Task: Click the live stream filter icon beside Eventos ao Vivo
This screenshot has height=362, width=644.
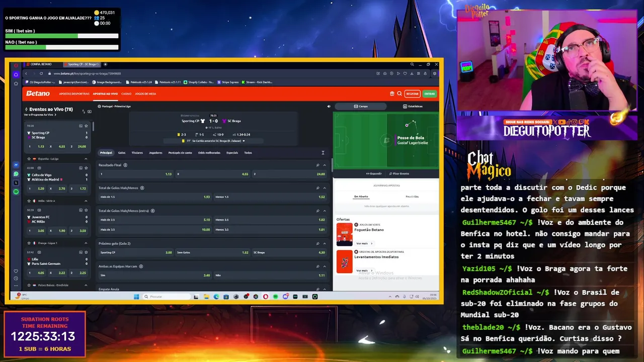Action: 90,111
